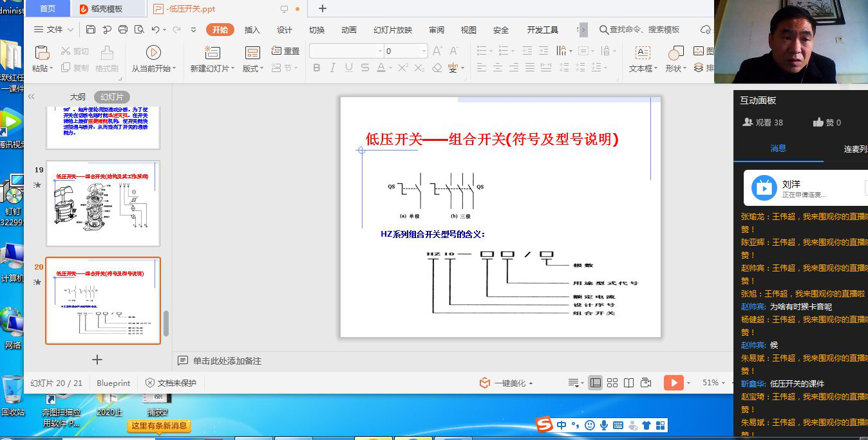This screenshot has height=440, width=868.
Task: Open the font name combo box
Action: [x=346, y=51]
